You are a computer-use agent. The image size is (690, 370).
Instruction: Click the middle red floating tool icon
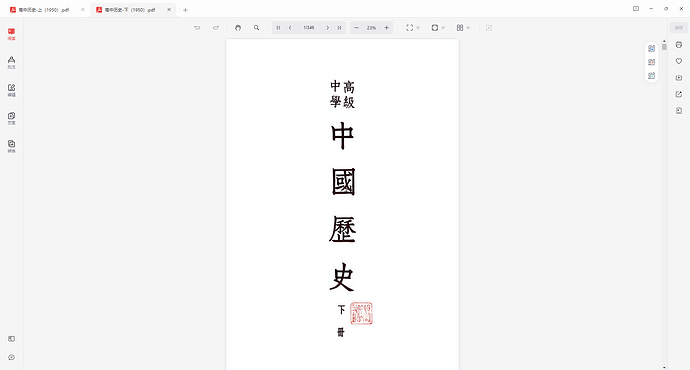pos(652,62)
